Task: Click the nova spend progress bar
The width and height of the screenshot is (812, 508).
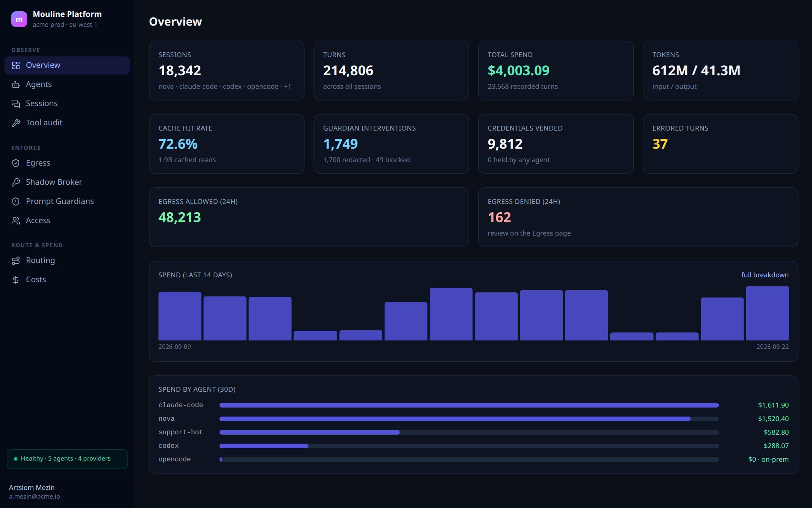Action: pos(469,419)
